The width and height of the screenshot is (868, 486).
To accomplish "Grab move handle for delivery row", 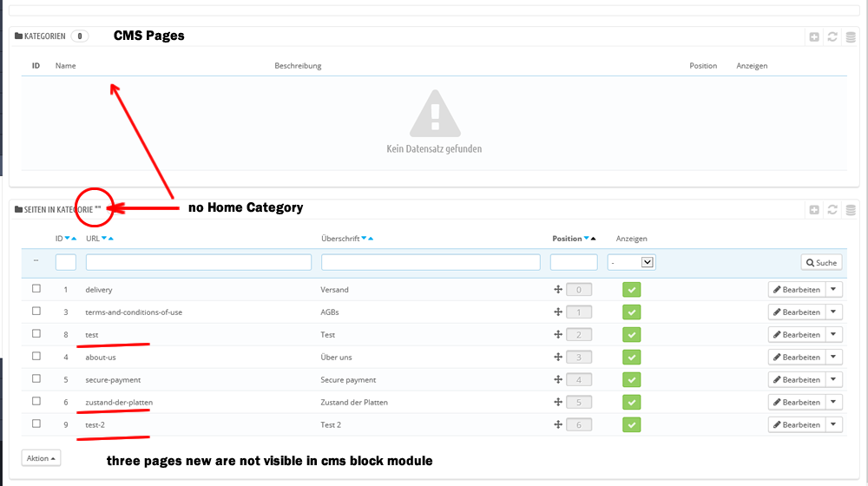I will click(558, 290).
